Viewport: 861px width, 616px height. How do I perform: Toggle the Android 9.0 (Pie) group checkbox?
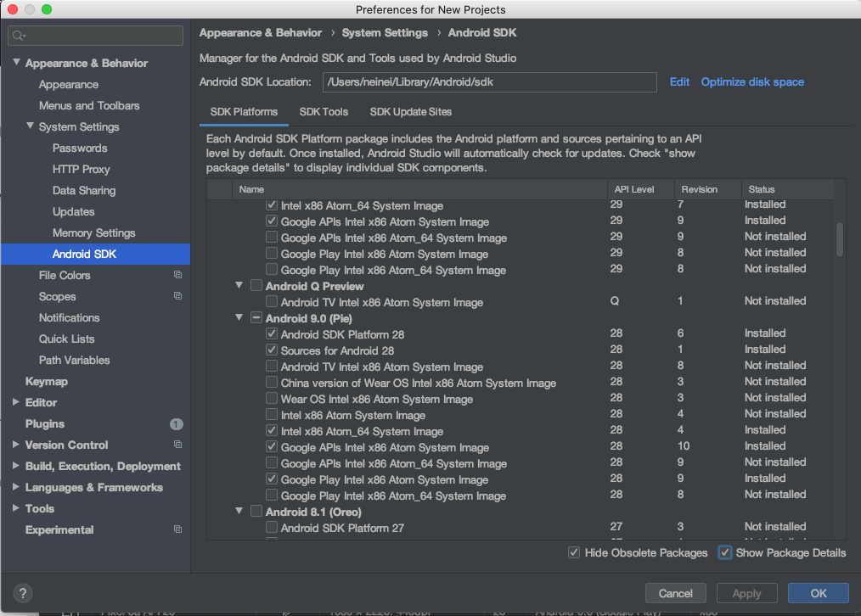[x=256, y=318]
